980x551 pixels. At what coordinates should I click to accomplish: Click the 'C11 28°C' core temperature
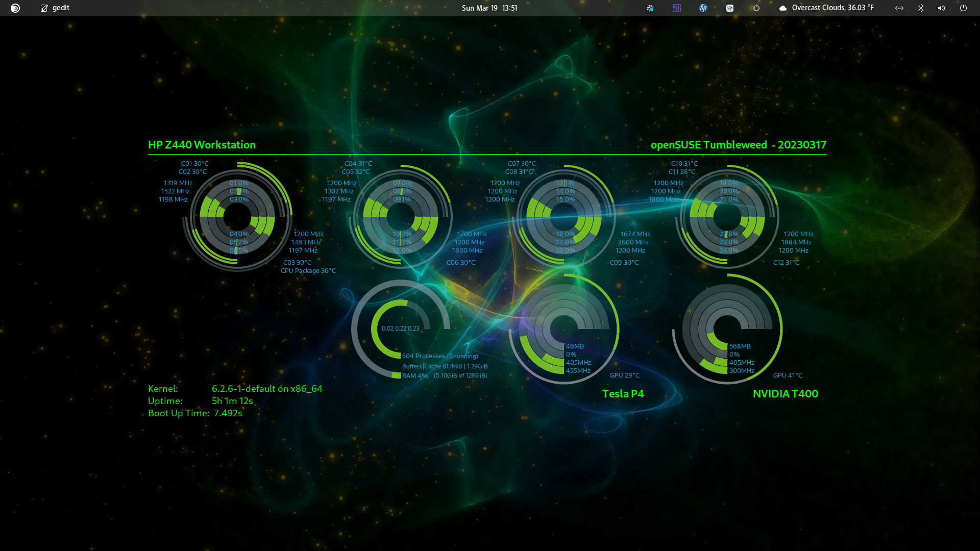(682, 172)
